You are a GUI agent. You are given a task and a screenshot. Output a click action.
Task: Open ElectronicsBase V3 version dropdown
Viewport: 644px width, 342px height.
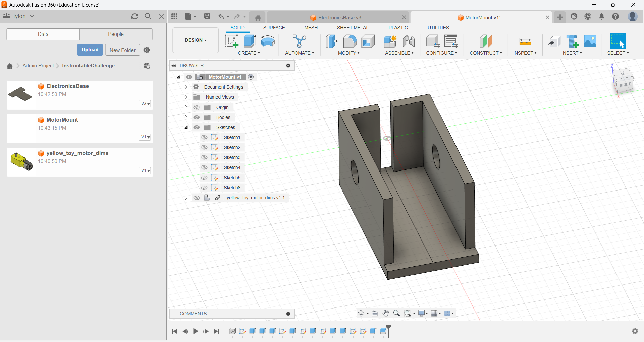pos(145,104)
